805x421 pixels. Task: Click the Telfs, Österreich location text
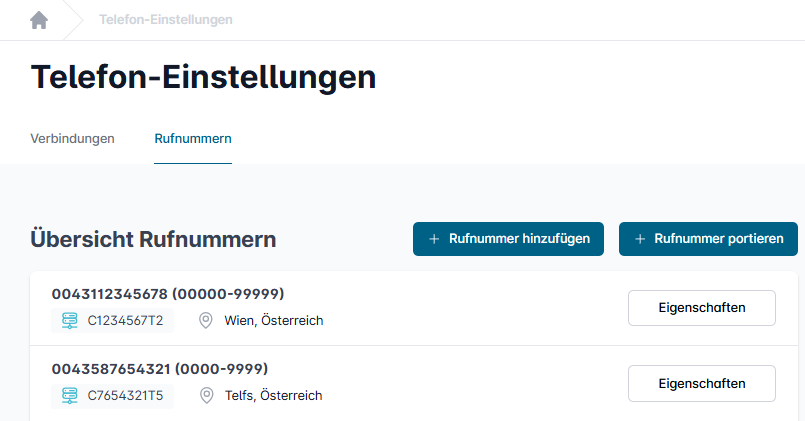(x=273, y=396)
